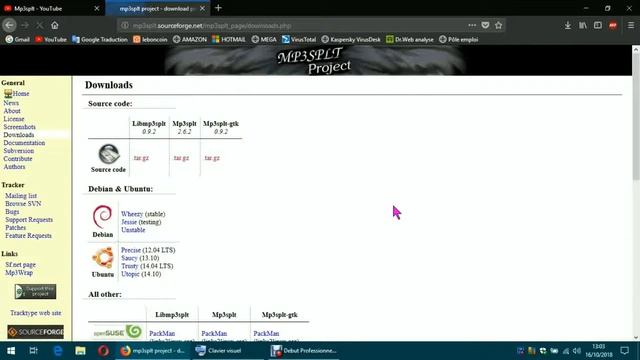Screen dimensions: 640x360
Task: Select the mp3splt project download tab
Action: tap(158, 8)
